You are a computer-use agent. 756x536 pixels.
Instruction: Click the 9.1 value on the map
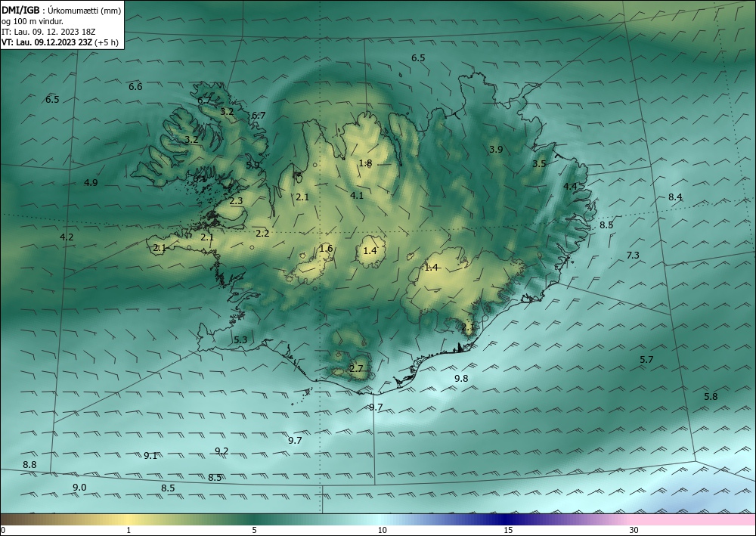click(150, 456)
